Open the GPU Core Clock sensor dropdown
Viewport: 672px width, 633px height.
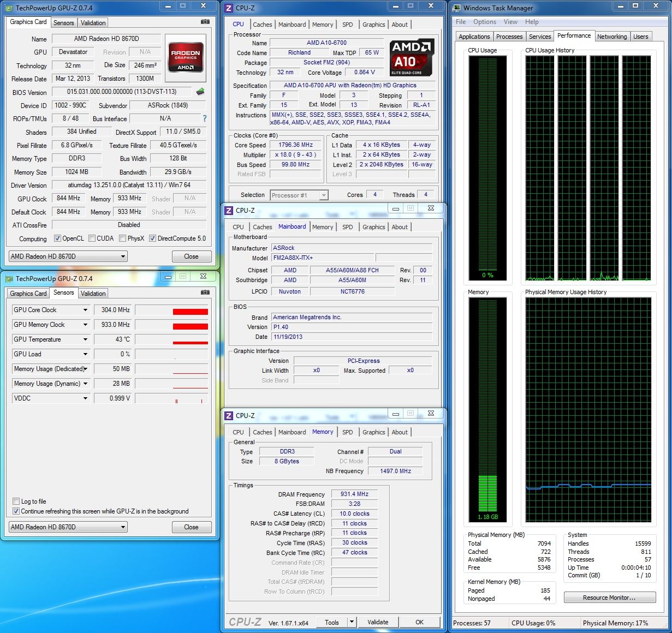(85, 310)
